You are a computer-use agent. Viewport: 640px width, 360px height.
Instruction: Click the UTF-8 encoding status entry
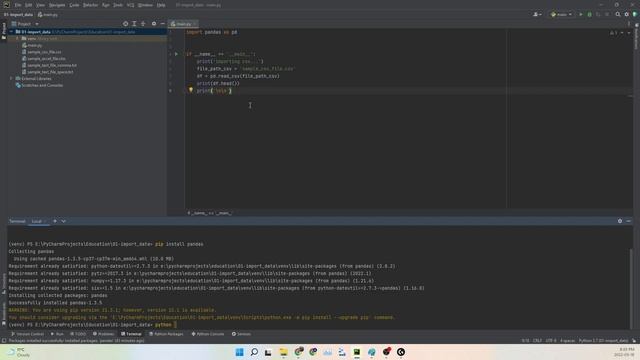coord(551,340)
